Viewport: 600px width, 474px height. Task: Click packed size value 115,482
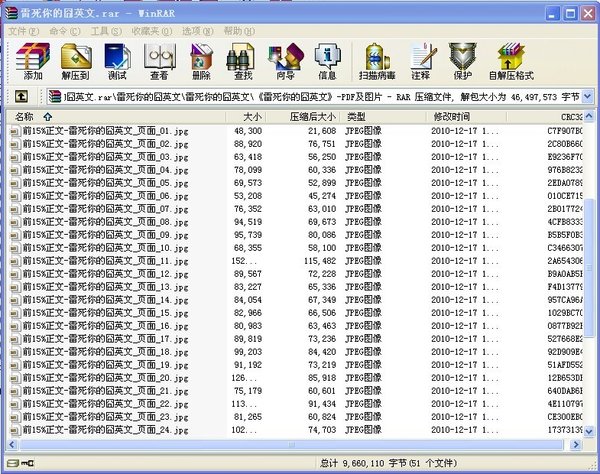tap(320, 261)
